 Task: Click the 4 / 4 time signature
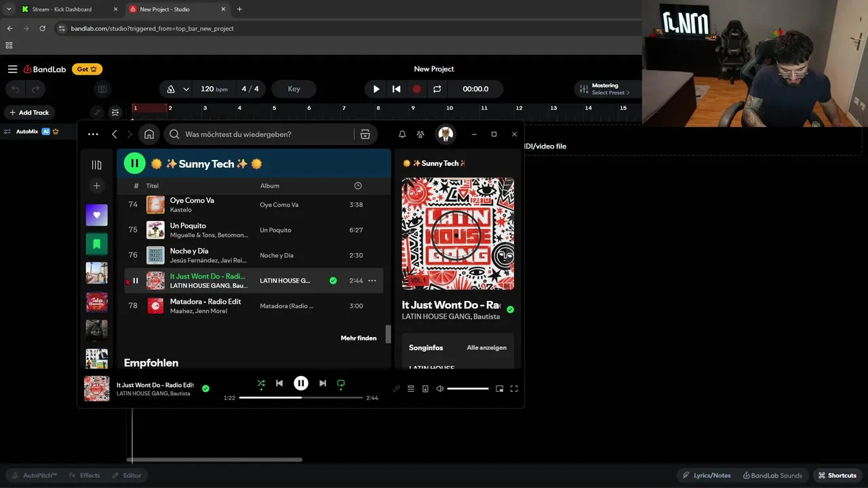pos(250,89)
